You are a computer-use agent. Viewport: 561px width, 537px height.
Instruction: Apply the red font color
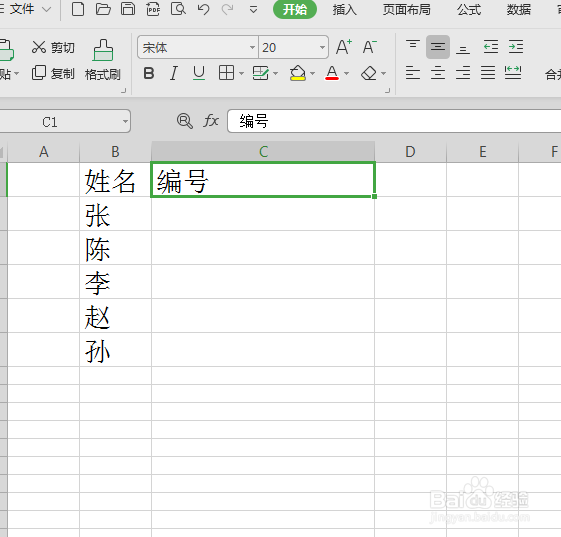click(332, 73)
